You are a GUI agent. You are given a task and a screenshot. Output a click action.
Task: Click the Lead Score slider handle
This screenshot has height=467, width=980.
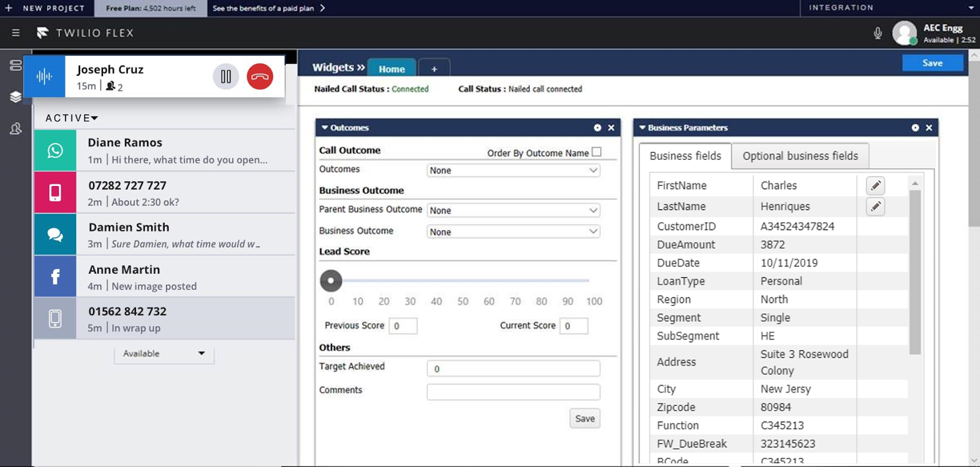click(331, 280)
